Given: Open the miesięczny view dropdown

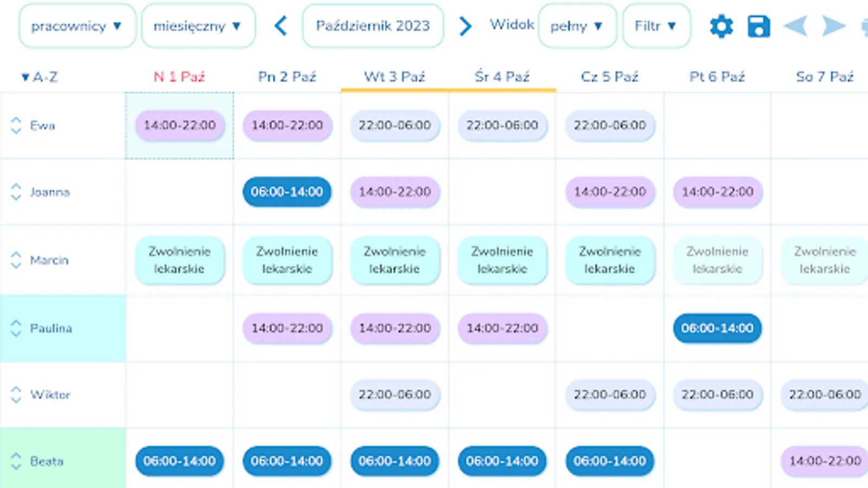Looking at the screenshot, I should (198, 26).
